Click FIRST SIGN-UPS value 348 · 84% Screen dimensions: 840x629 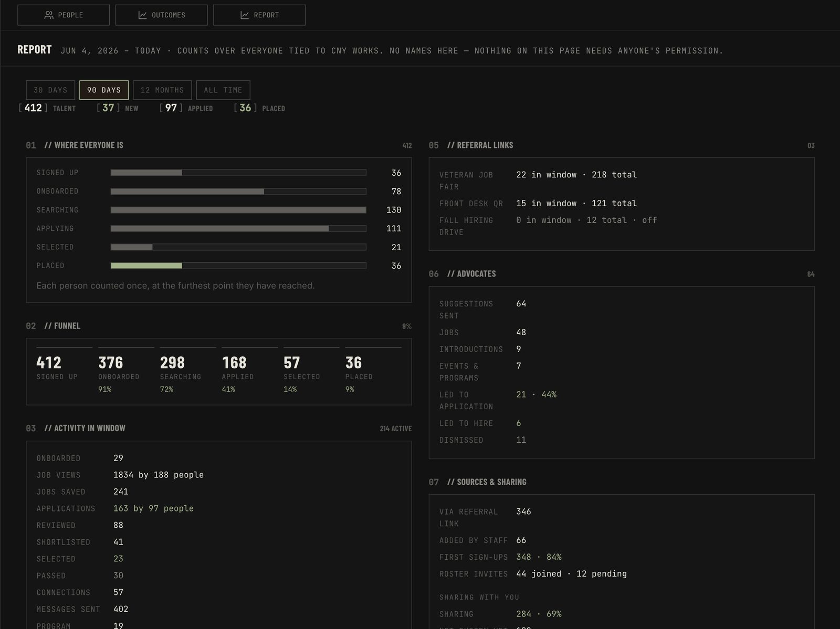pyautogui.click(x=539, y=557)
